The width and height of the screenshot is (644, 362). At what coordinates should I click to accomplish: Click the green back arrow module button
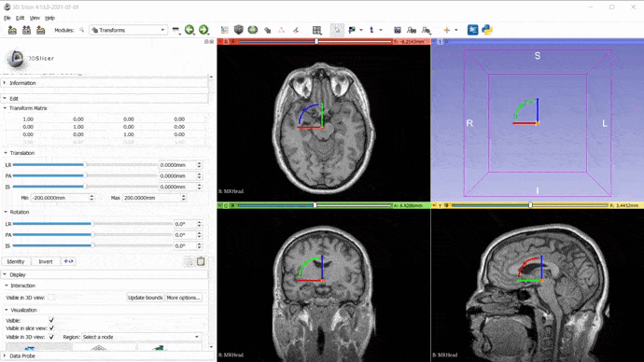[189, 30]
